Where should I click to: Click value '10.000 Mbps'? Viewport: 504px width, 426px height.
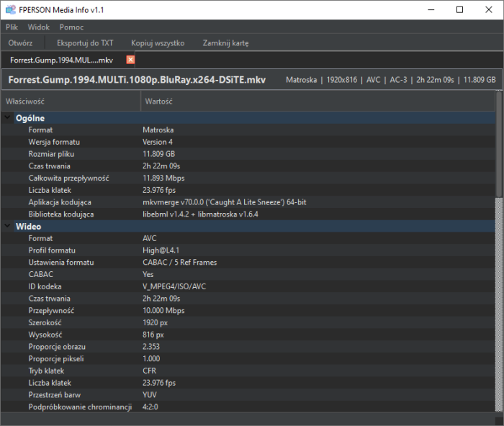[163, 311]
